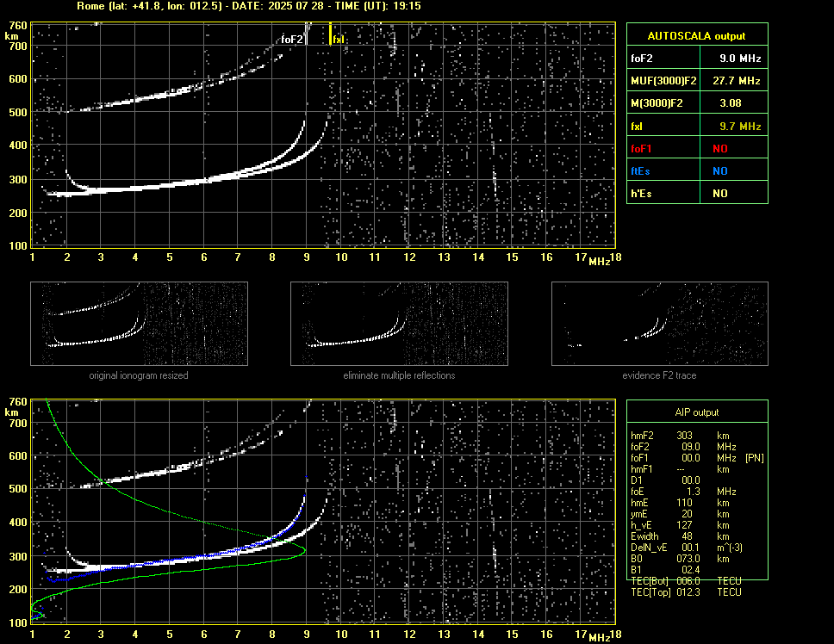Image resolution: width=834 pixels, height=644 pixels.
Task: Click the ymE 20 km entry
Action: pyautogui.click(x=680, y=514)
